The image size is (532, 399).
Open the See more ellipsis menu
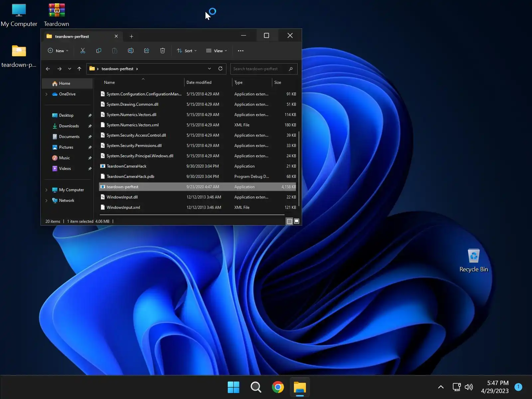point(241,51)
